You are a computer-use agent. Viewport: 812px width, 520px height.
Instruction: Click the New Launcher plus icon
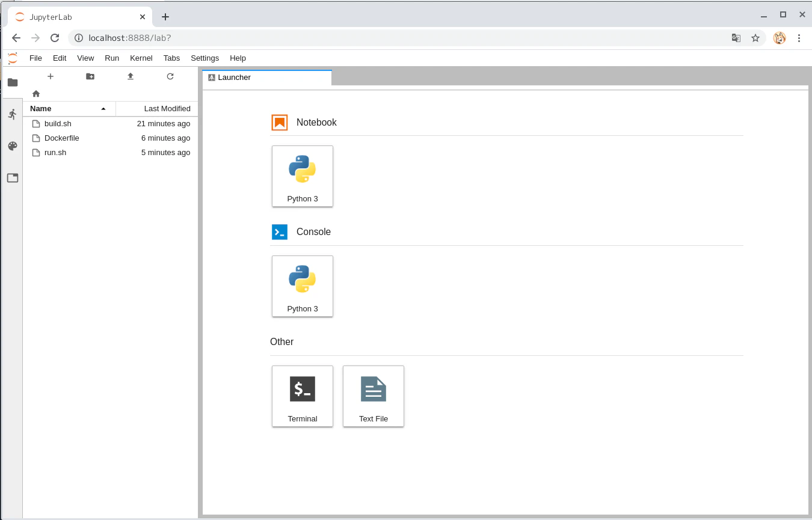pos(51,76)
